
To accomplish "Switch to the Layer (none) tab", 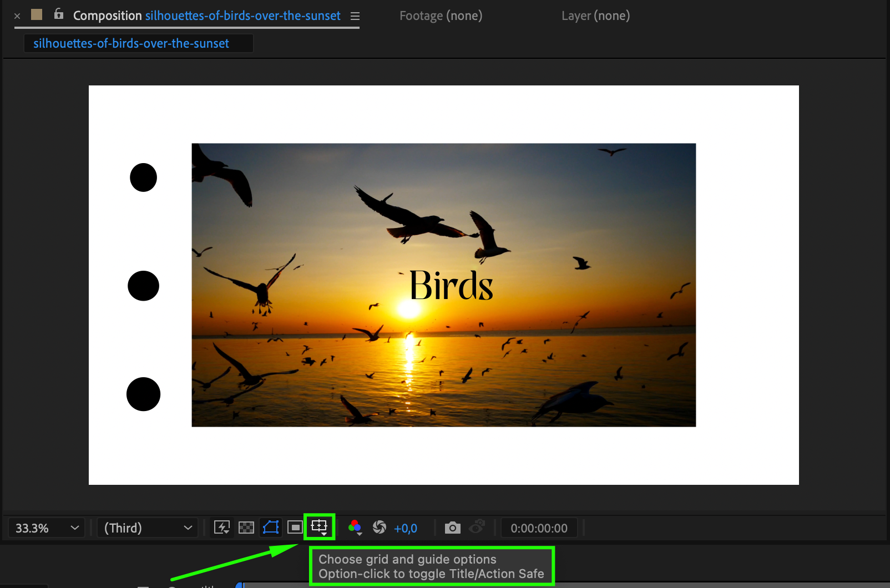I will click(595, 16).
